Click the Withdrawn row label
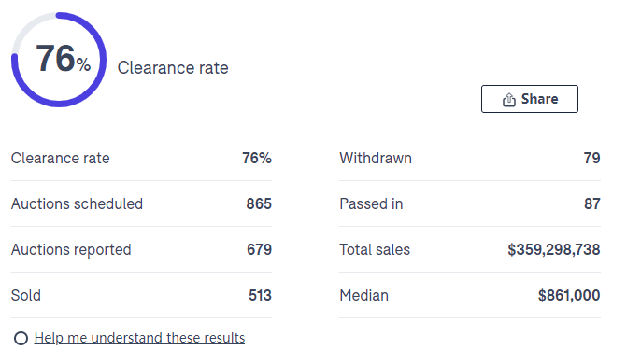Image resolution: width=641 pixels, height=364 pixels. (376, 158)
